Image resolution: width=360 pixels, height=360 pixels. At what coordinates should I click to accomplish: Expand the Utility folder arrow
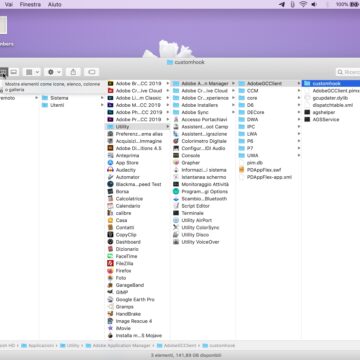168,127
